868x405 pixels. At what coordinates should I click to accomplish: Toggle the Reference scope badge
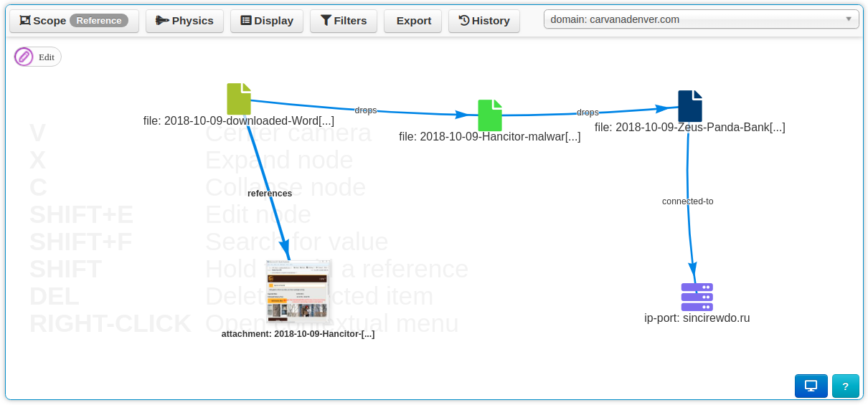coord(99,21)
